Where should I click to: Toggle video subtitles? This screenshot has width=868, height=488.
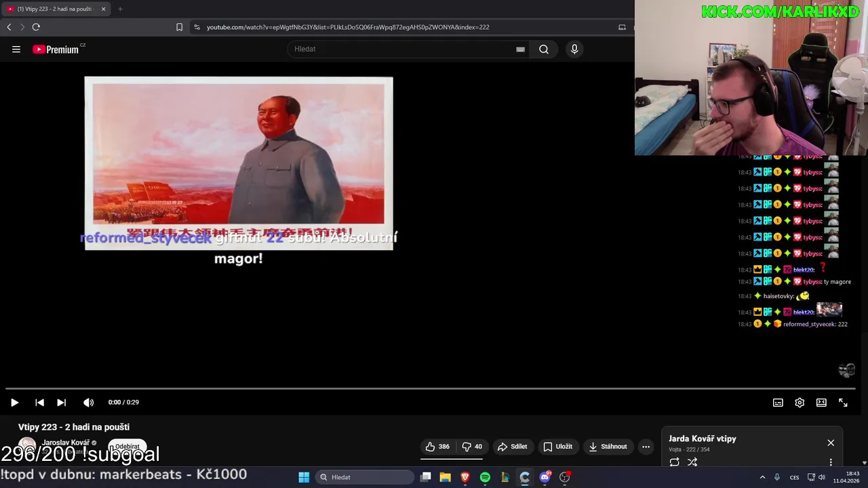coord(778,403)
